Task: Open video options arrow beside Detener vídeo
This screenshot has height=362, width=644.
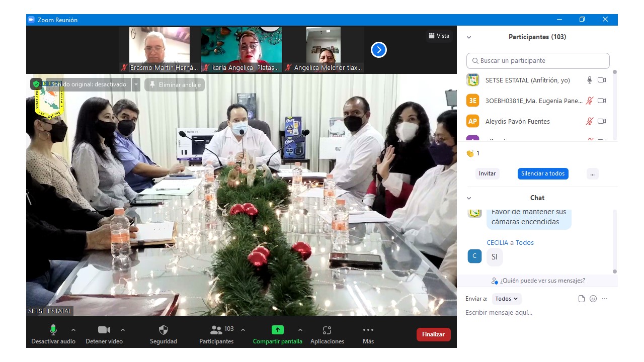Action: (x=123, y=330)
